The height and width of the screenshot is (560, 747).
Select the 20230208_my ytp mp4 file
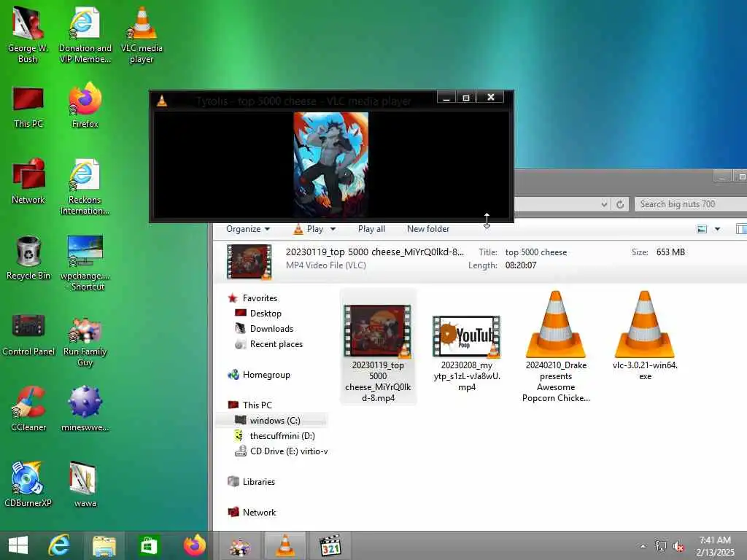coord(467,352)
